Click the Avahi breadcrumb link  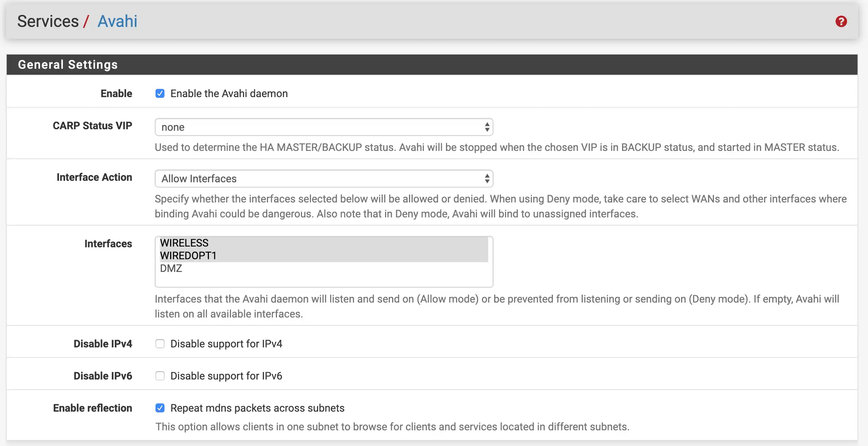(117, 21)
